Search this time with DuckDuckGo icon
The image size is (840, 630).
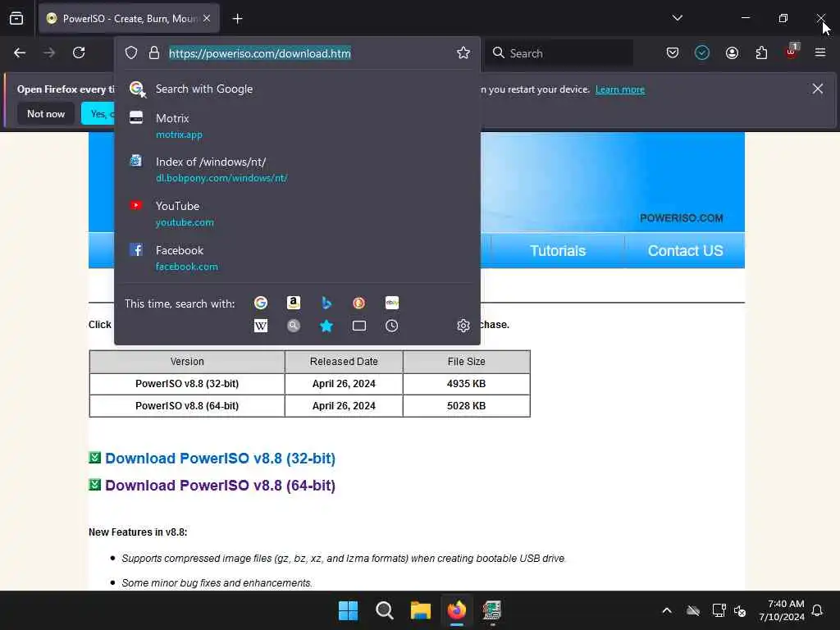[359, 304]
